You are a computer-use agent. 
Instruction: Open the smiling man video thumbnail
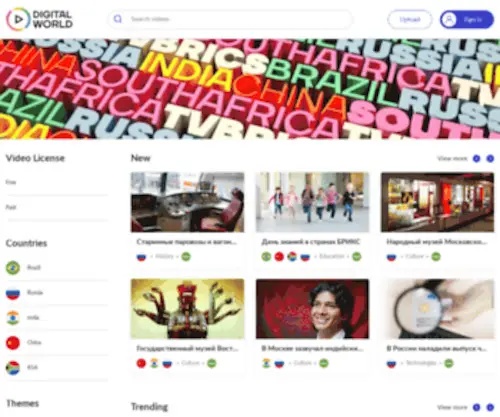[312, 309]
